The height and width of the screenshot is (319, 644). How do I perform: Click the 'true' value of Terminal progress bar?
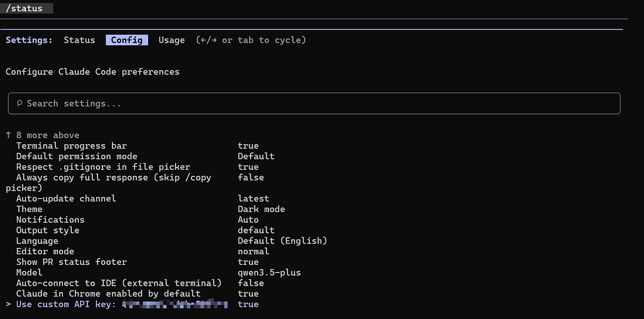[248, 146]
